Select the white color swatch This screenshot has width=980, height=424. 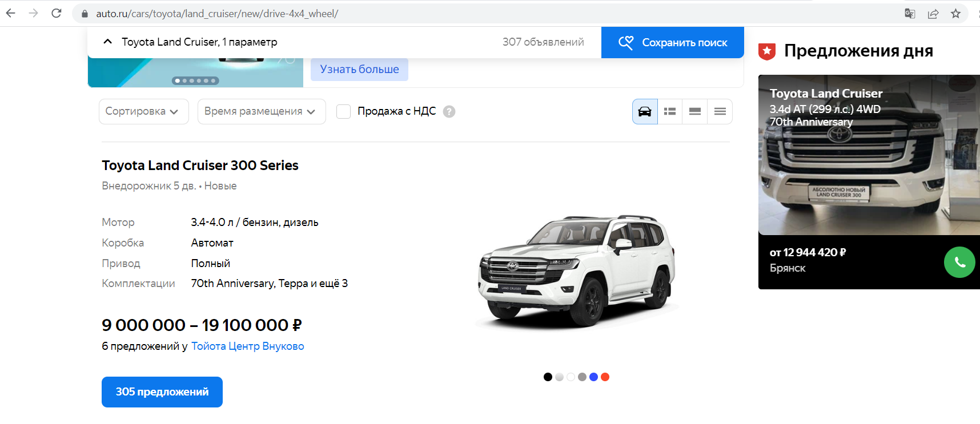571,377
